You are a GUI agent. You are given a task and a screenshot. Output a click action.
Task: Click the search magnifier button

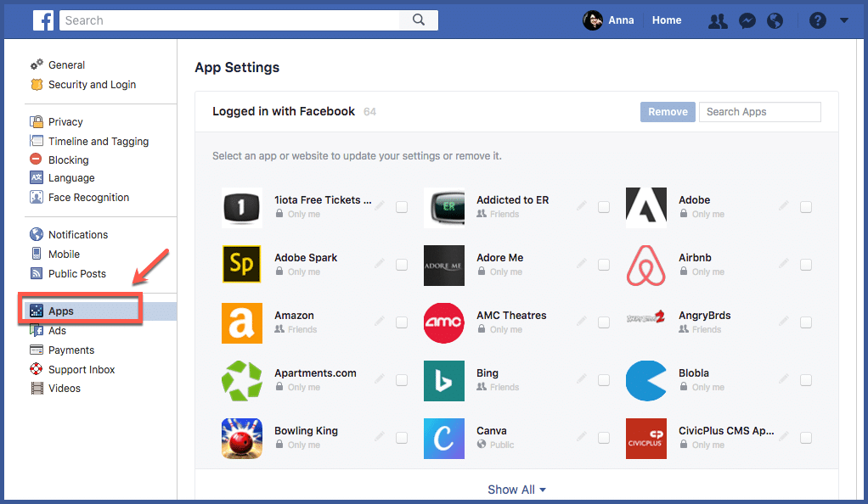419,20
